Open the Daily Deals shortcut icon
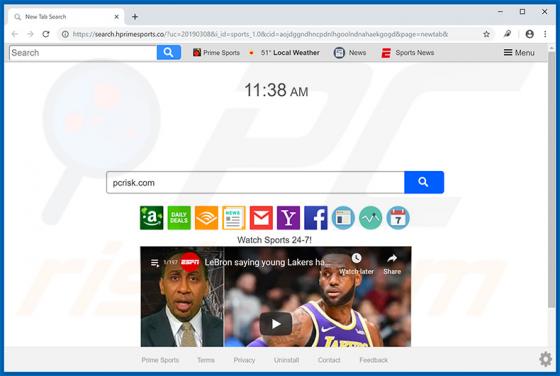This screenshot has width=560, height=376. coord(179,218)
